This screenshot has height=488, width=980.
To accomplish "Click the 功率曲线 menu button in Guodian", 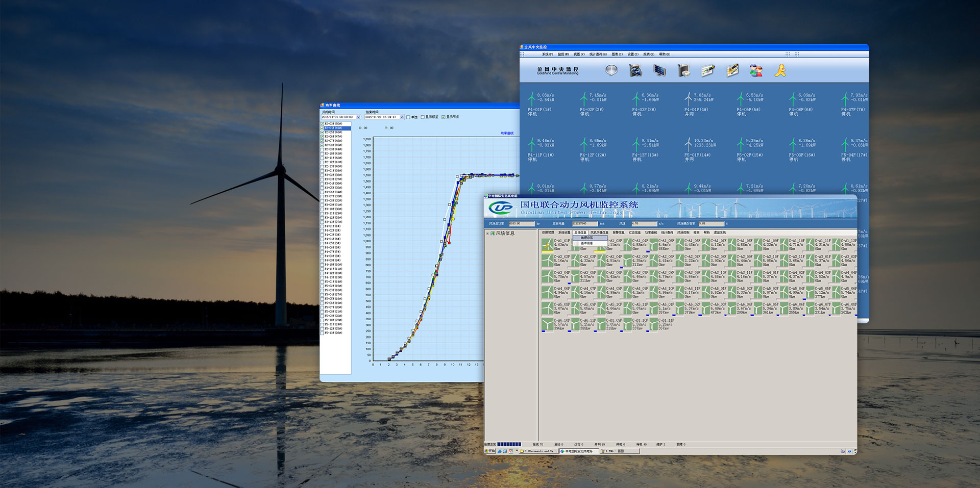I will (x=651, y=233).
